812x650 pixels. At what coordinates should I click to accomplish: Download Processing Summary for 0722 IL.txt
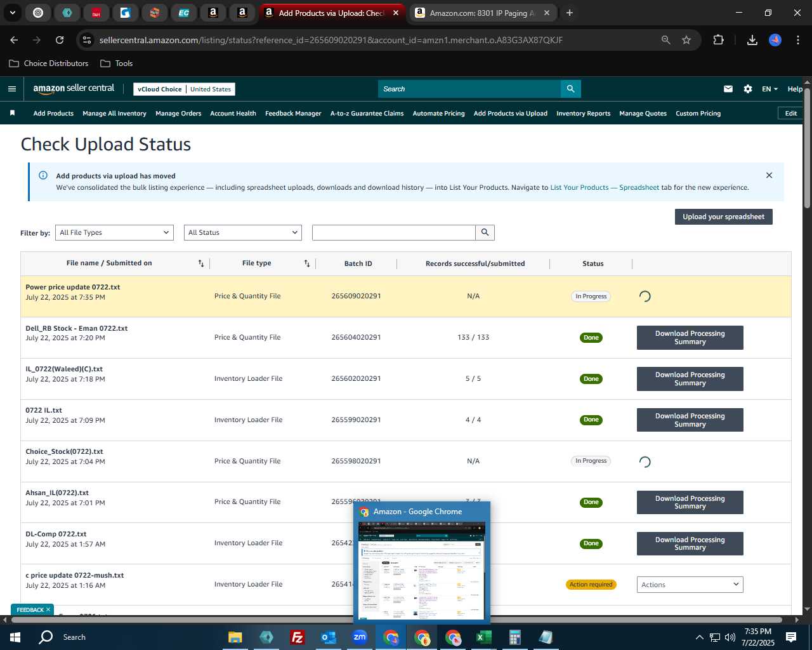[690, 420]
